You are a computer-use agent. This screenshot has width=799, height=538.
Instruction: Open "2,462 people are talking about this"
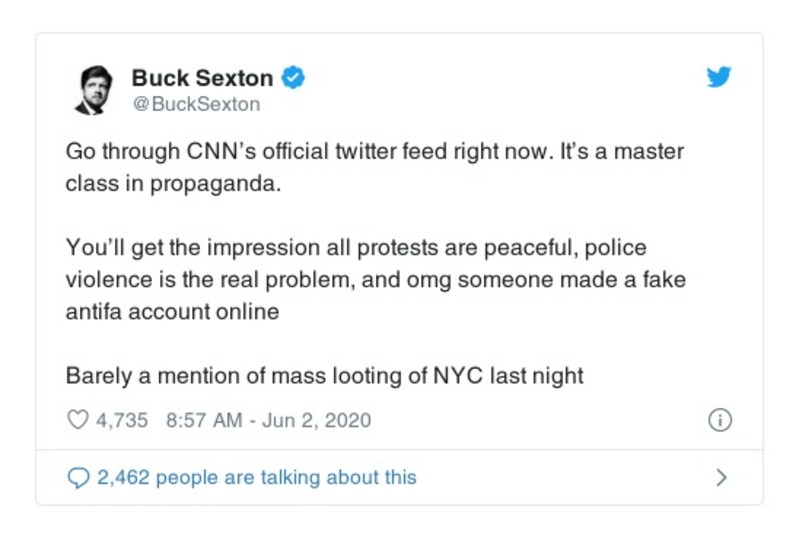click(x=256, y=477)
